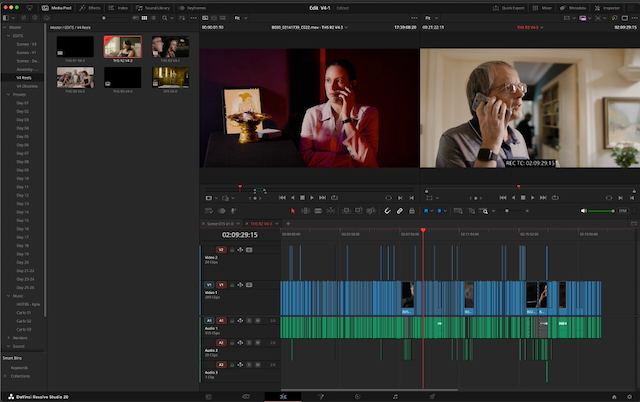Switch to the Deliver rocket page
This screenshot has width=640, height=402.
[432, 397]
